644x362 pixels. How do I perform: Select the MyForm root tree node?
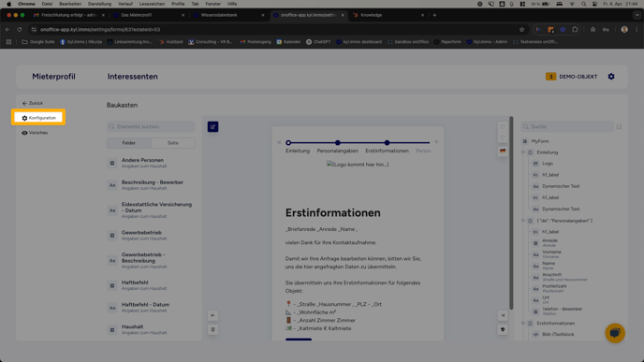pyautogui.click(x=540, y=141)
